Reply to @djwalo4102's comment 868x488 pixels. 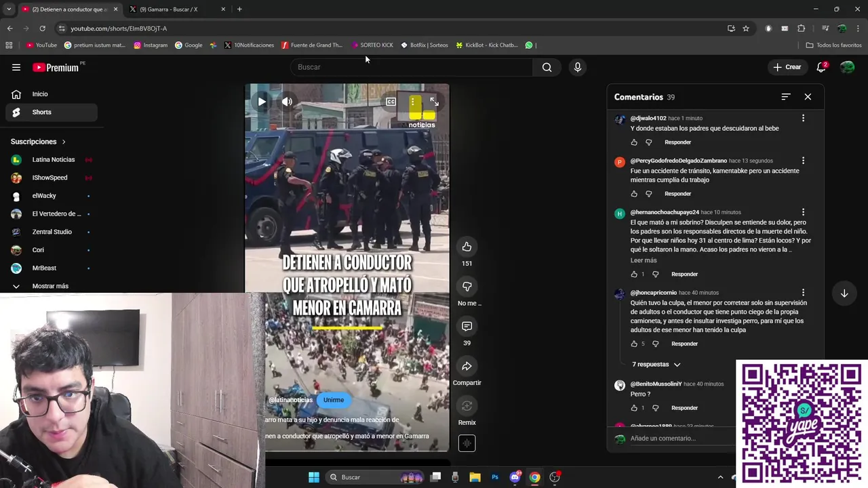[677, 142]
